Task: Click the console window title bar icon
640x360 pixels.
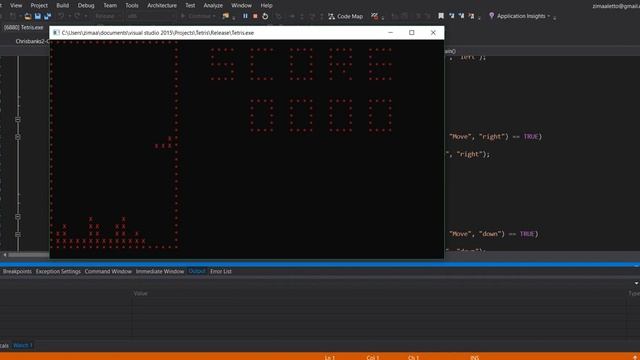Action: click(x=56, y=33)
